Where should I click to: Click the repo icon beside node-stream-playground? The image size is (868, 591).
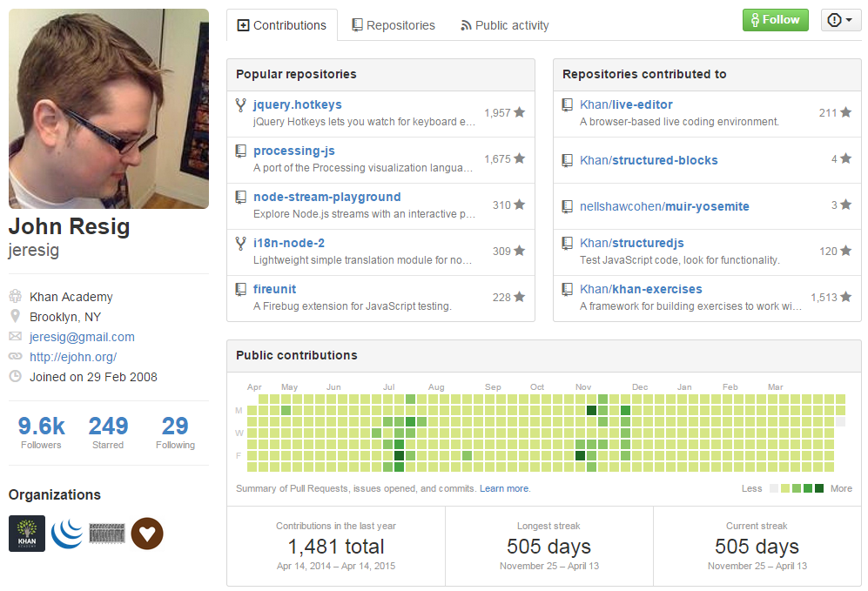tap(241, 197)
